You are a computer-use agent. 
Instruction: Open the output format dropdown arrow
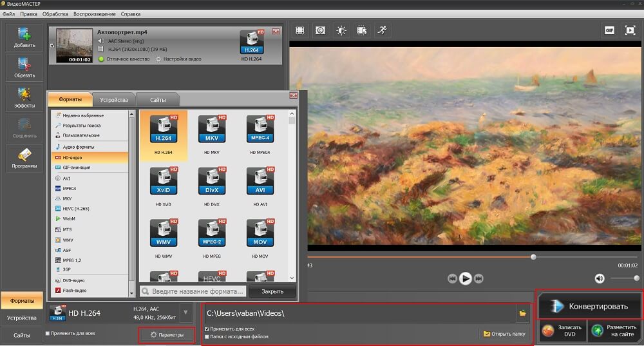(x=185, y=312)
